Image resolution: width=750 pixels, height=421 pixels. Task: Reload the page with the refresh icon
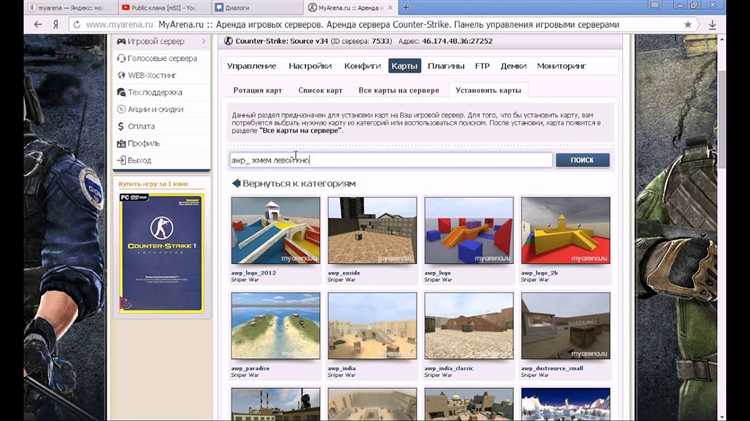point(77,24)
